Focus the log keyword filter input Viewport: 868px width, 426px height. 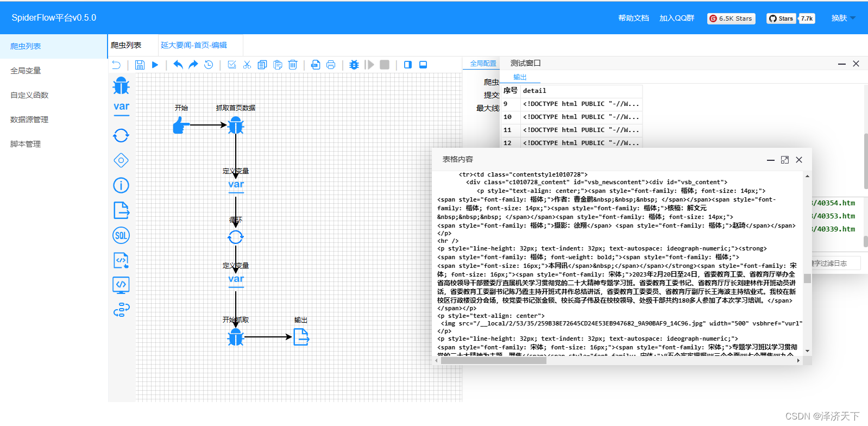click(836, 263)
